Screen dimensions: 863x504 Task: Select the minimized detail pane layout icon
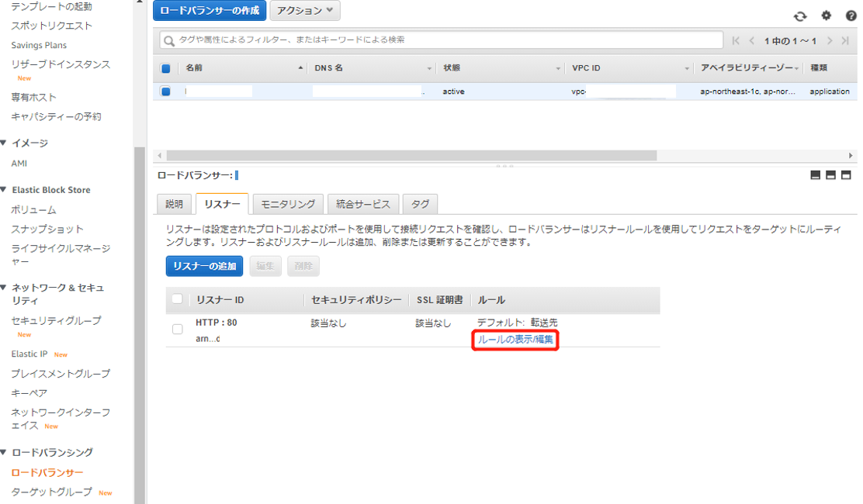(816, 175)
